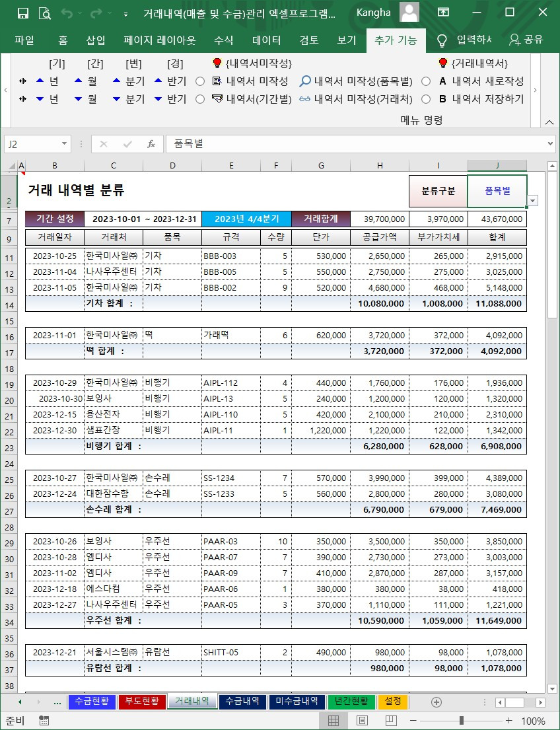Click the 기간 설정 button

[55, 219]
